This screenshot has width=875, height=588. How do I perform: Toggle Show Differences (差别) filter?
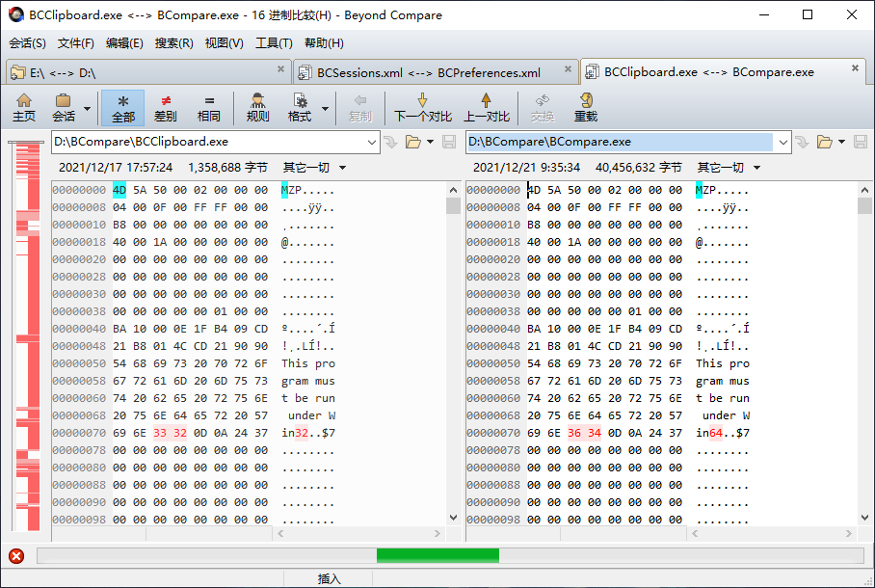pos(165,108)
